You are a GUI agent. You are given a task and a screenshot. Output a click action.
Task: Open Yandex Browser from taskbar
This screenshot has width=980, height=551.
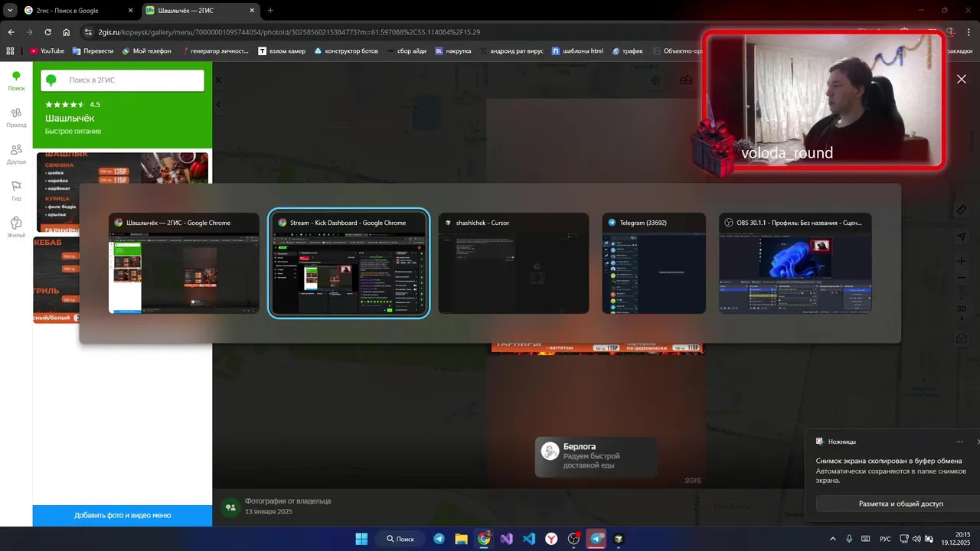pyautogui.click(x=551, y=539)
